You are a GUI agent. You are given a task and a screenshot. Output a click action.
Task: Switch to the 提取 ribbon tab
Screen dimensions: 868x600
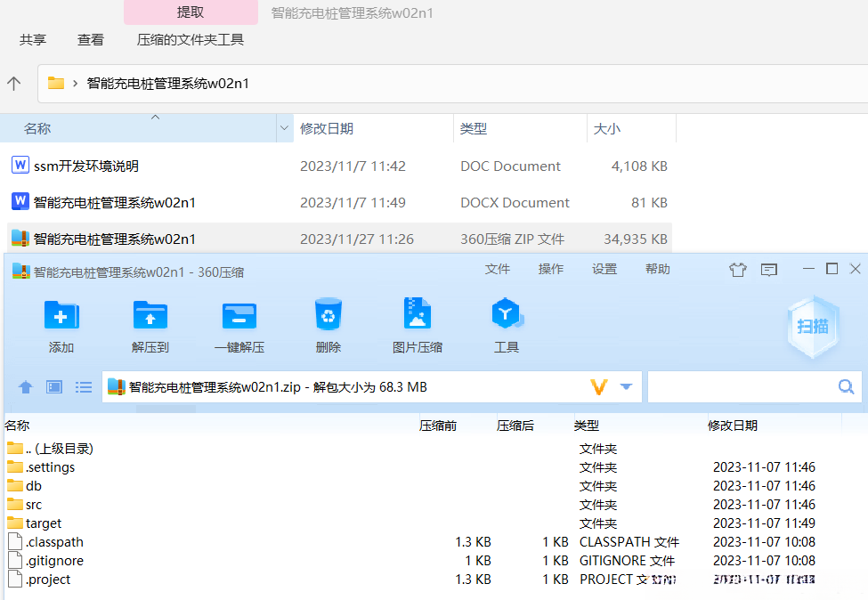pos(191,12)
